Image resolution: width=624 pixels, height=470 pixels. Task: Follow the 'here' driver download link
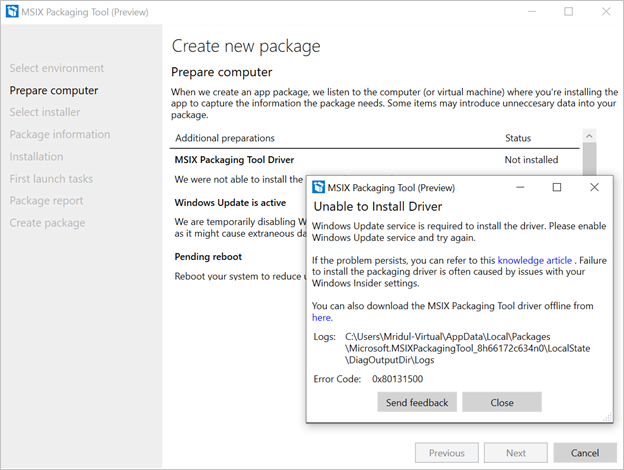point(322,317)
